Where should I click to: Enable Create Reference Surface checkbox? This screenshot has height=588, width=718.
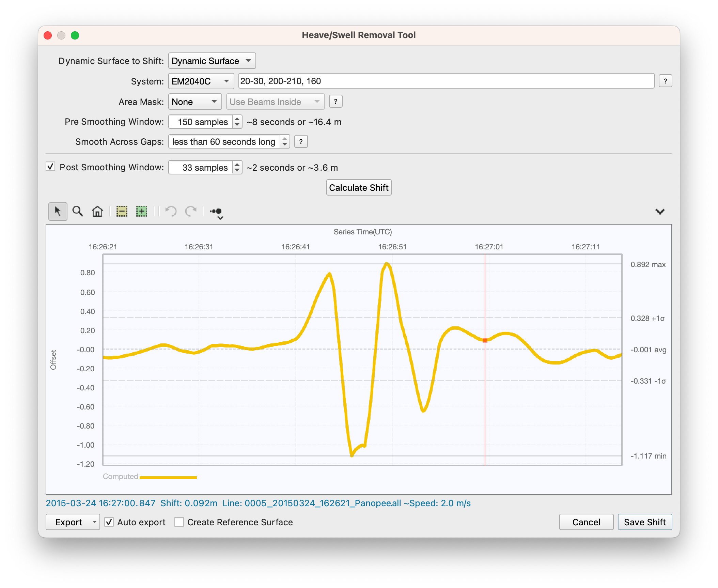179,522
